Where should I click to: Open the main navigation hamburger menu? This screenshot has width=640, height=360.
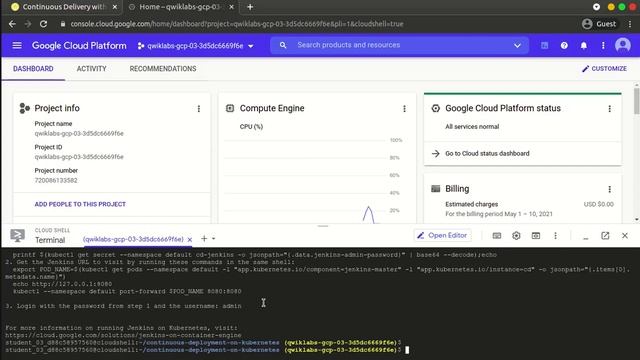(x=17, y=45)
